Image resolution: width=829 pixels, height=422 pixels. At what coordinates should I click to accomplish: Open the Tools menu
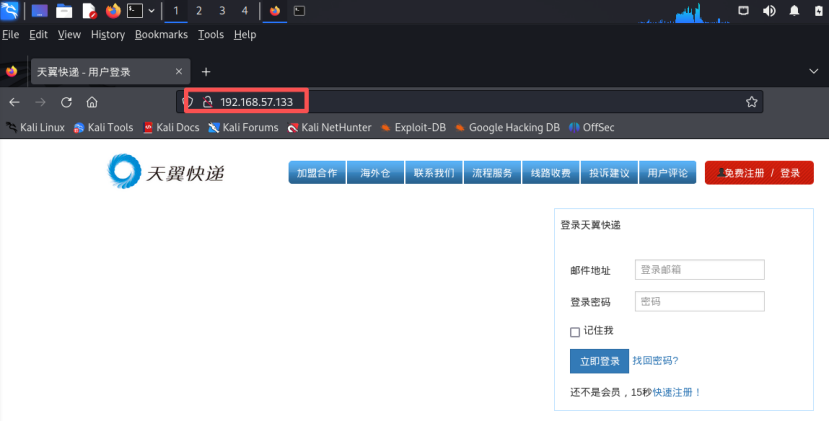(211, 35)
